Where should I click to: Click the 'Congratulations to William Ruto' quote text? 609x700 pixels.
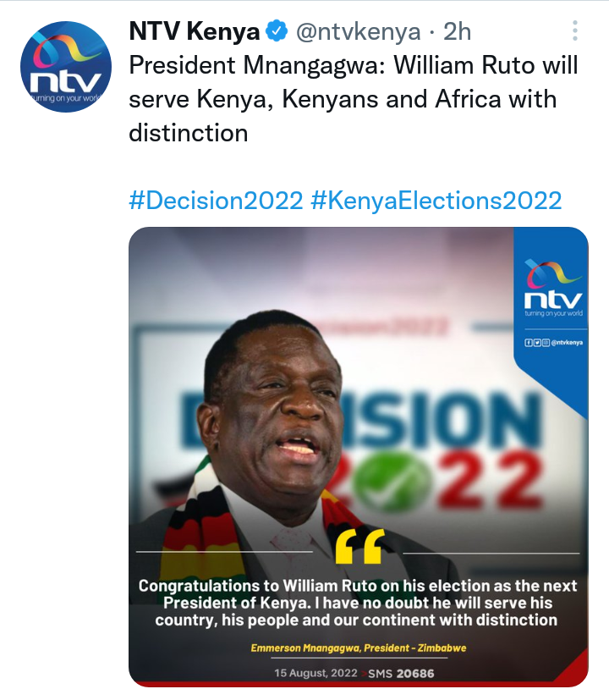coord(358,603)
